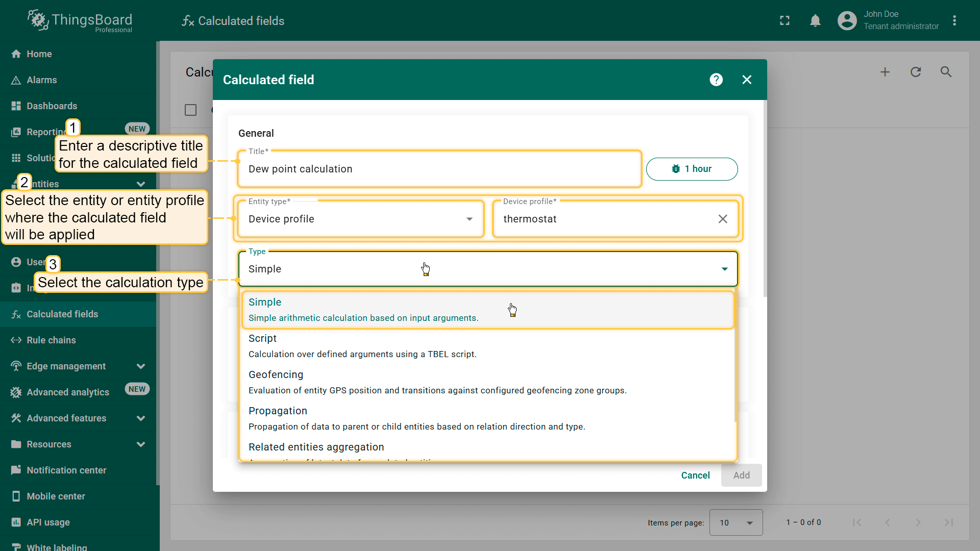Click the Cancel button
Viewport: 980px width, 551px height.
(x=695, y=475)
